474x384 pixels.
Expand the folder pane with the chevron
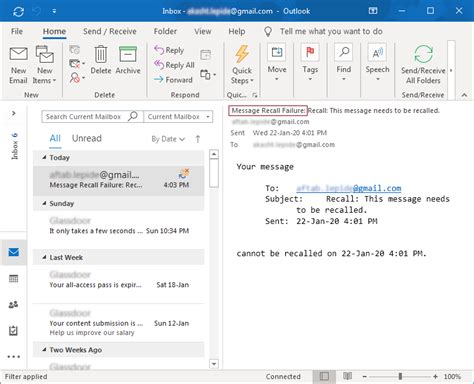(14, 113)
